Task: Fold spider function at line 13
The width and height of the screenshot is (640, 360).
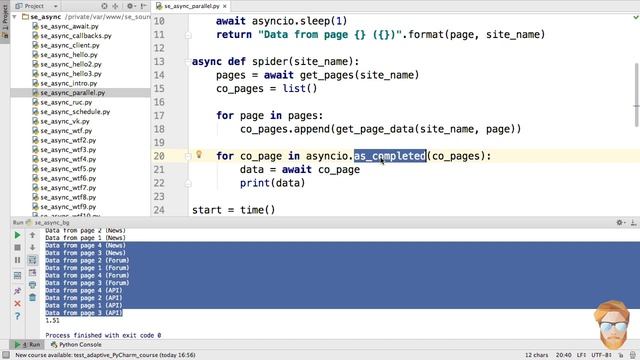Action: tap(188, 62)
